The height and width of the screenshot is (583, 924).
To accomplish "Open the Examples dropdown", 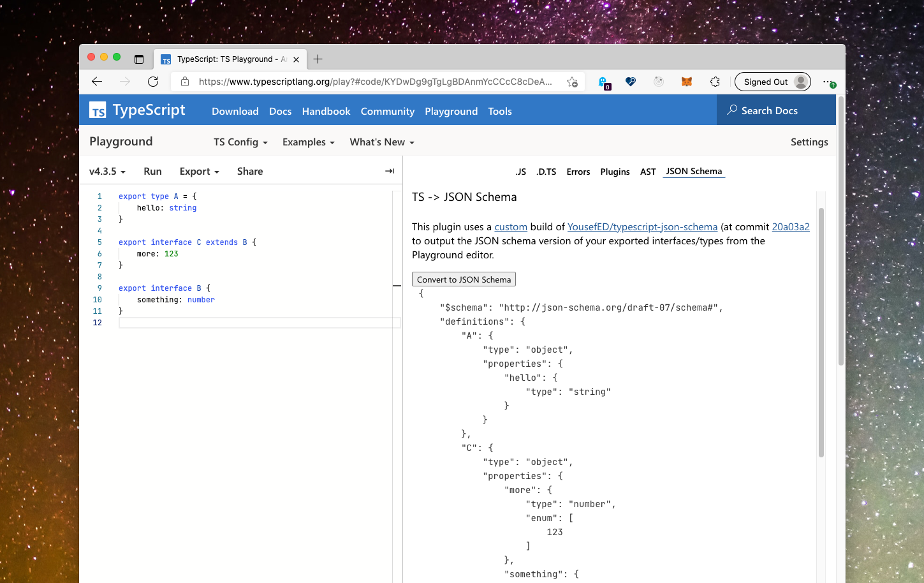I will (308, 142).
